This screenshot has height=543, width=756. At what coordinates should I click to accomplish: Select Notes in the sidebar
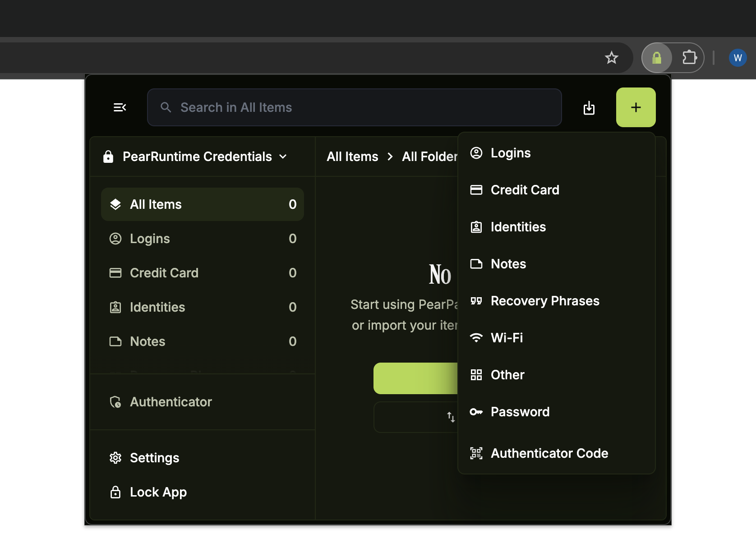203,341
